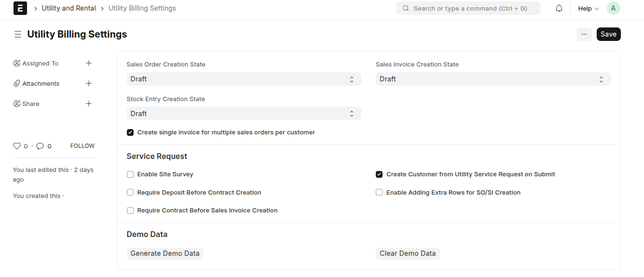Add attachment with the plus icon next to Attachments

pyautogui.click(x=89, y=83)
